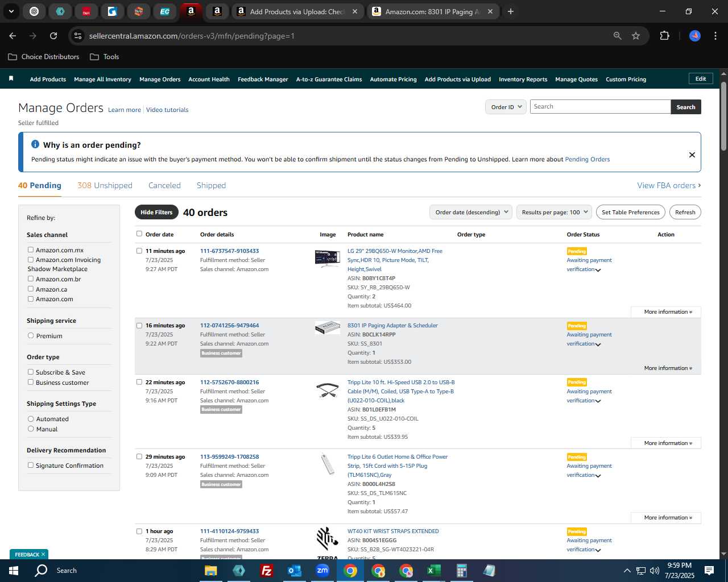
Task: Click the volume icon in system tray
Action: tap(655, 571)
